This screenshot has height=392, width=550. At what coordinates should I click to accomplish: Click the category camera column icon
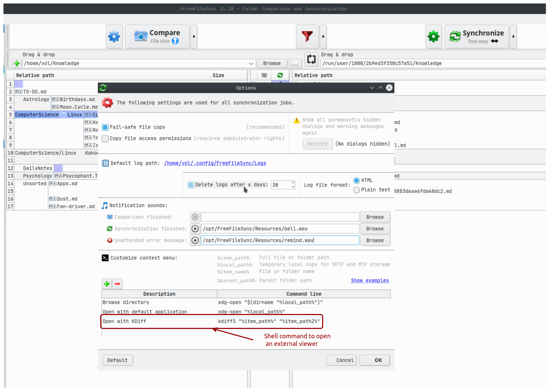(x=264, y=75)
